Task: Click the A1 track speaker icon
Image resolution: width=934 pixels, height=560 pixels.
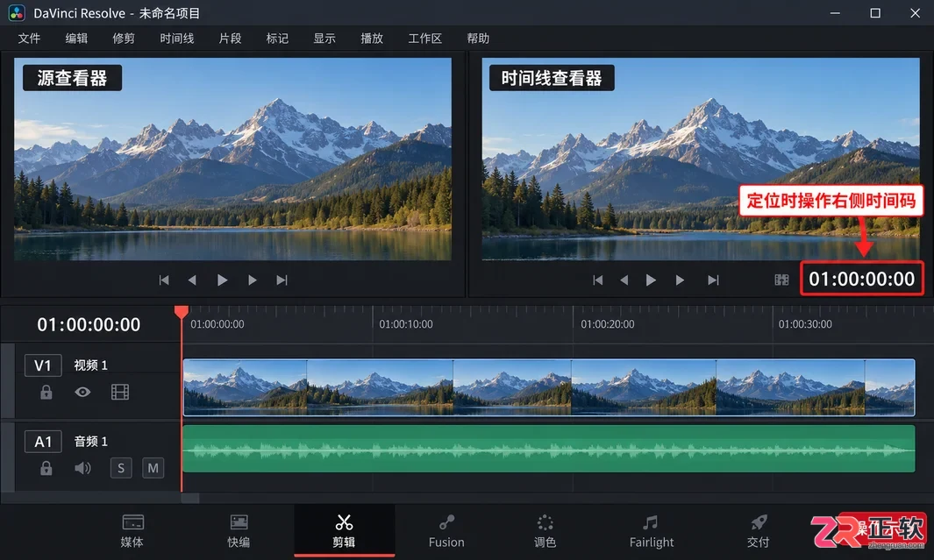Action: tap(82, 468)
